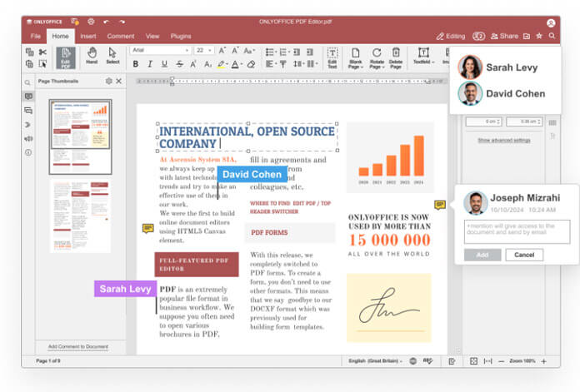Decrease the font size
Screen dimensions: 580x392
coord(235,51)
